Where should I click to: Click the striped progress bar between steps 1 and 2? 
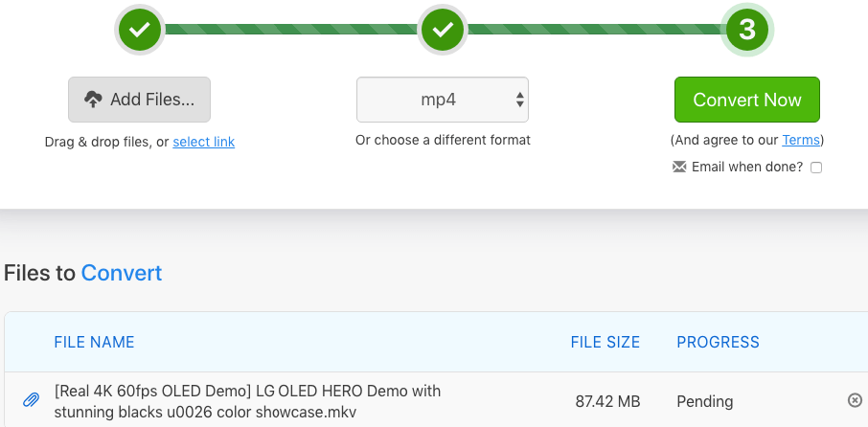pyautogui.click(x=291, y=30)
